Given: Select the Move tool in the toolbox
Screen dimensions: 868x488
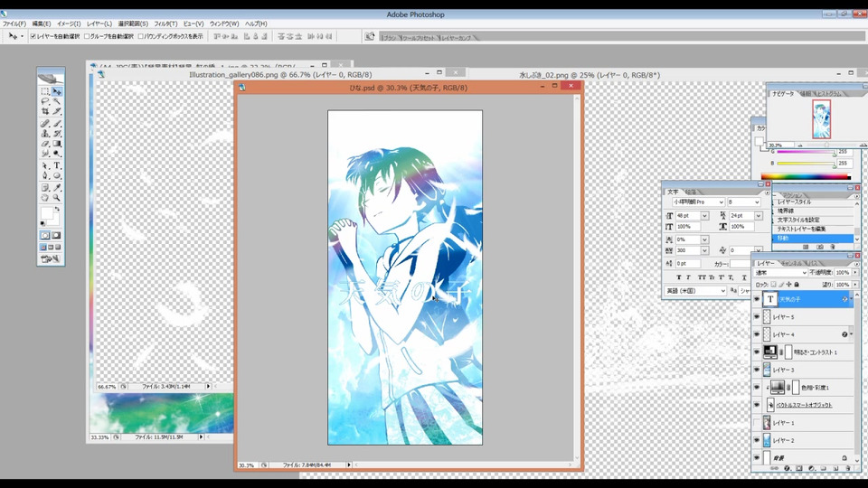Looking at the screenshot, I should (56, 92).
